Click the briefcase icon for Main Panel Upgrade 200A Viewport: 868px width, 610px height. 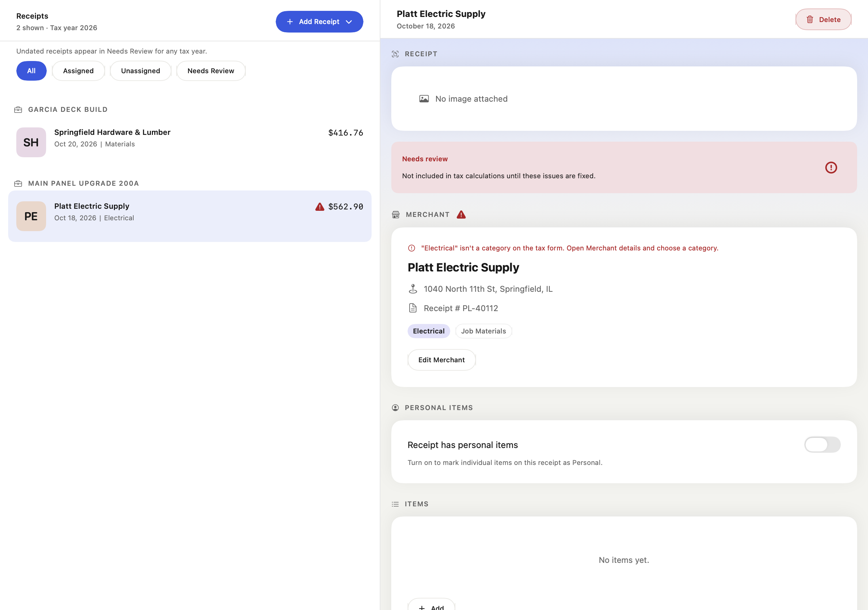click(18, 184)
